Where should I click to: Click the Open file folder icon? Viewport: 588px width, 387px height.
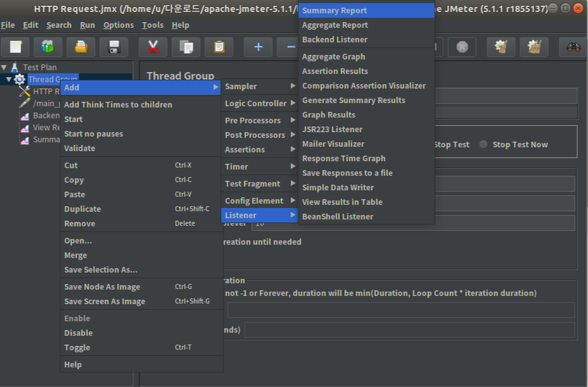[x=81, y=47]
